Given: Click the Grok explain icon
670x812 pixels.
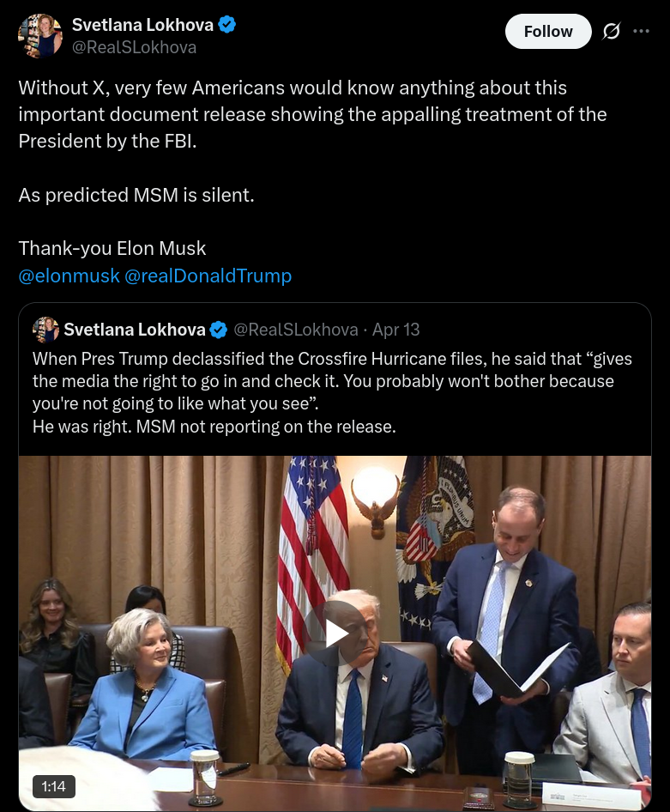Looking at the screenshot, I should [x=611, y=32].
